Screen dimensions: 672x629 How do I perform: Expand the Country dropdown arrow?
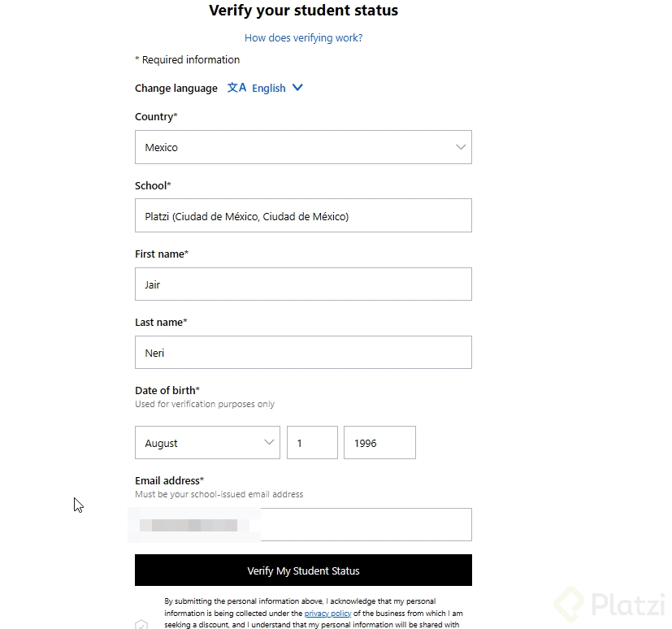coord(461,147)
